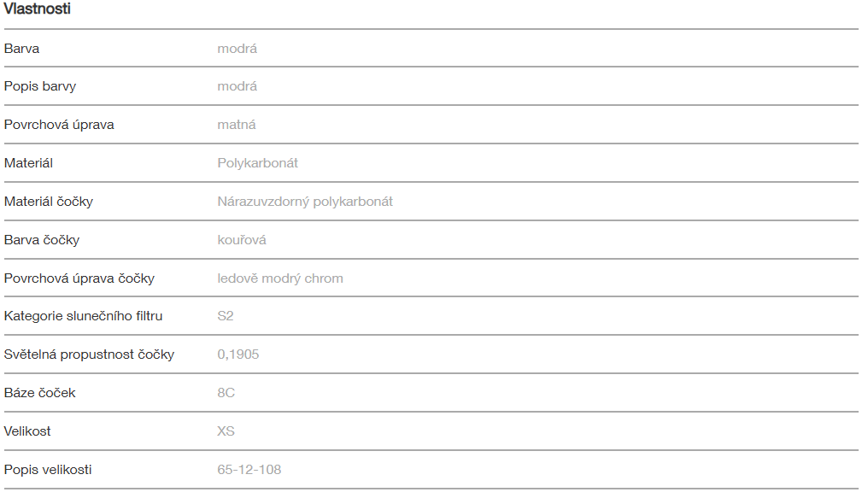Click the Barva property label
868x498 pixels.
click(22, 49)
